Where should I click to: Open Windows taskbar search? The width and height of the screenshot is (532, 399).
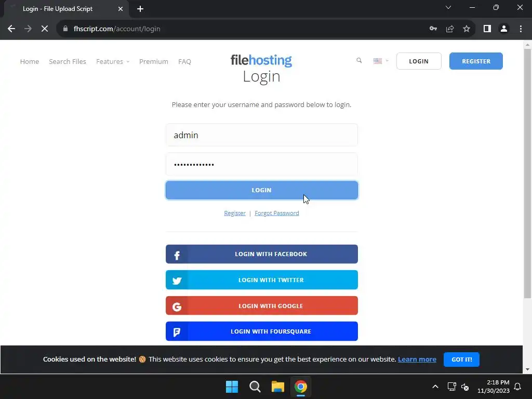pyautogui.click(x=255, y=387)
